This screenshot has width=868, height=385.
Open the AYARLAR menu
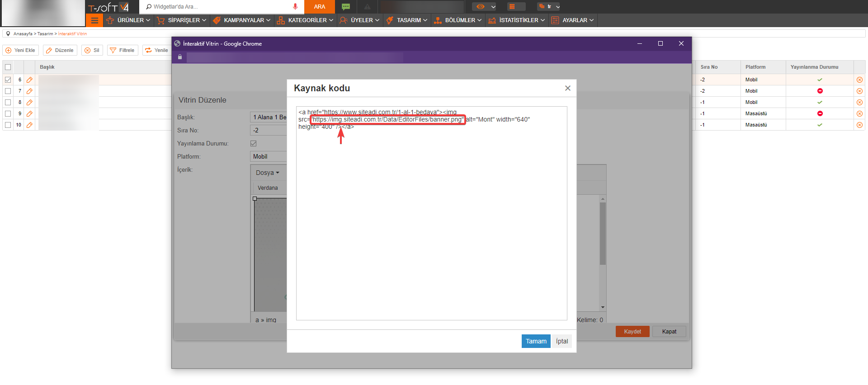[572, 20]
